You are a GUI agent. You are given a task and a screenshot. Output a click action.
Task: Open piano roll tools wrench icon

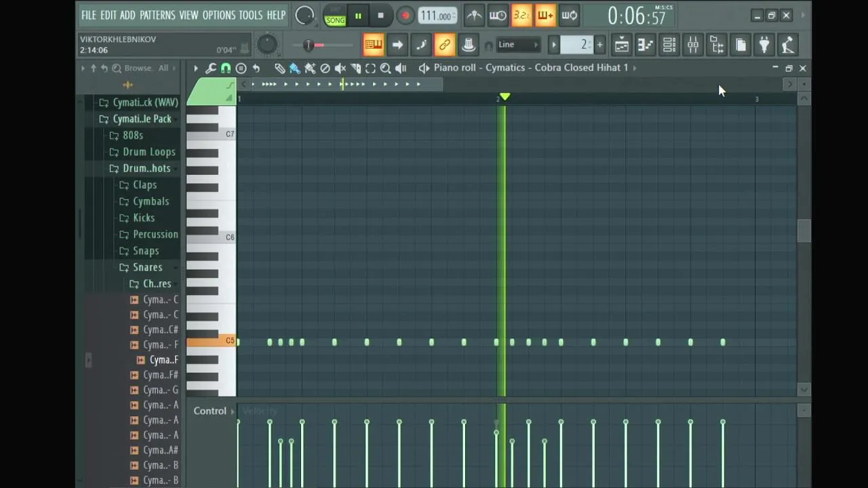pos(211,68)
